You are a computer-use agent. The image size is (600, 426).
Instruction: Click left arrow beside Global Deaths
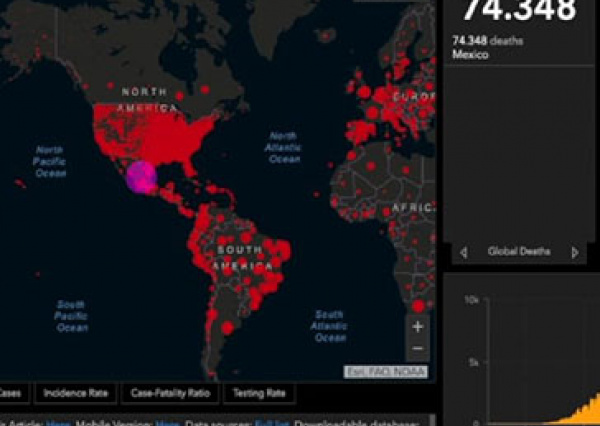[x=461, y=252]
